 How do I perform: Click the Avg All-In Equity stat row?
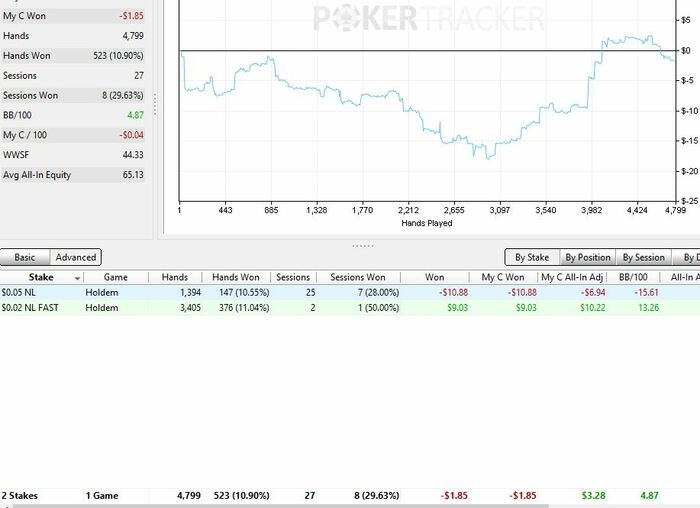pos(73,175)
